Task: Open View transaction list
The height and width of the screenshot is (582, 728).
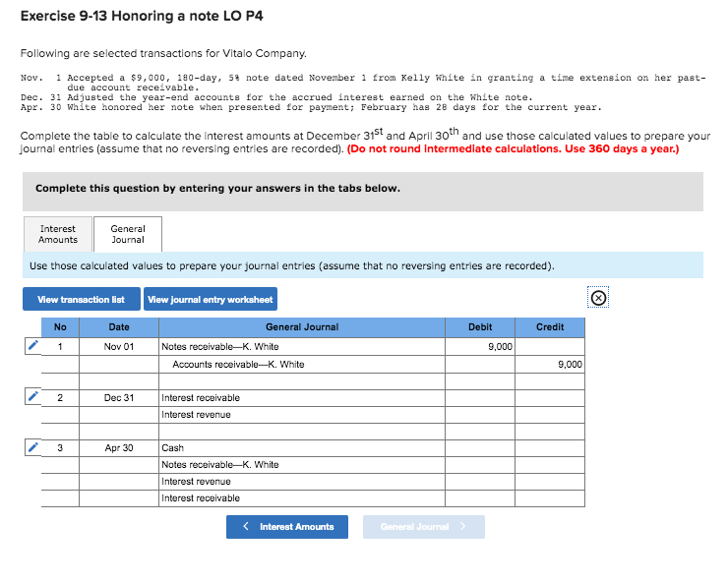Action: (x=82, y=299)
